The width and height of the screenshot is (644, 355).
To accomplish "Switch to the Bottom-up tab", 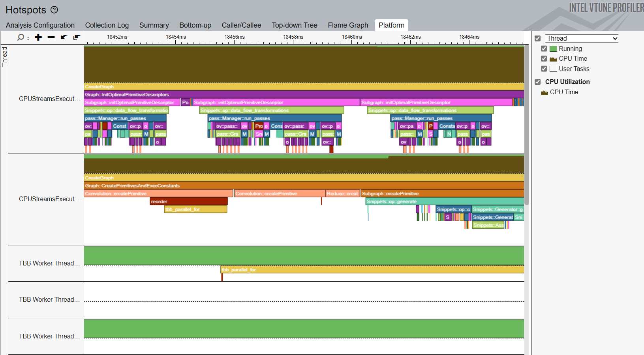I will pos(195,25).
